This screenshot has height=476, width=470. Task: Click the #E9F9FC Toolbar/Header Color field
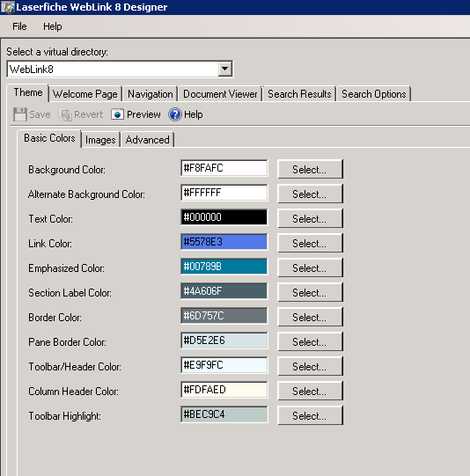pyautogui.click(x=224, y=365)
